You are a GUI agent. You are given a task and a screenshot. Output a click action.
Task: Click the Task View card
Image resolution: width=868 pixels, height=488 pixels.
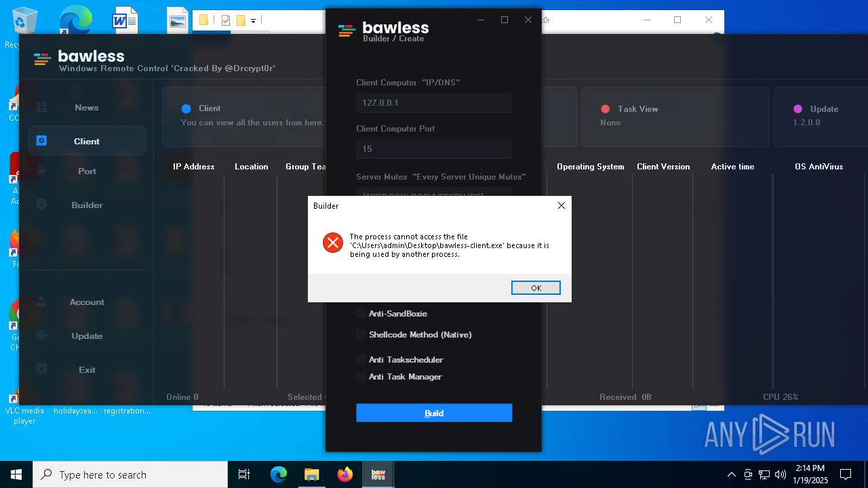(x=675, y=117)
